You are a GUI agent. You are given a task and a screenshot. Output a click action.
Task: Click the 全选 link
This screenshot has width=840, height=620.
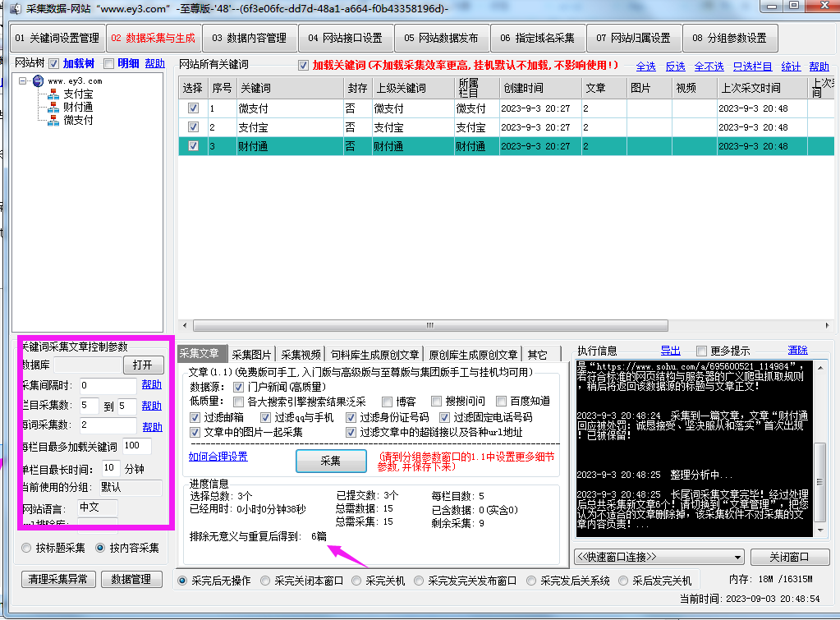click(x=646, y=67)
